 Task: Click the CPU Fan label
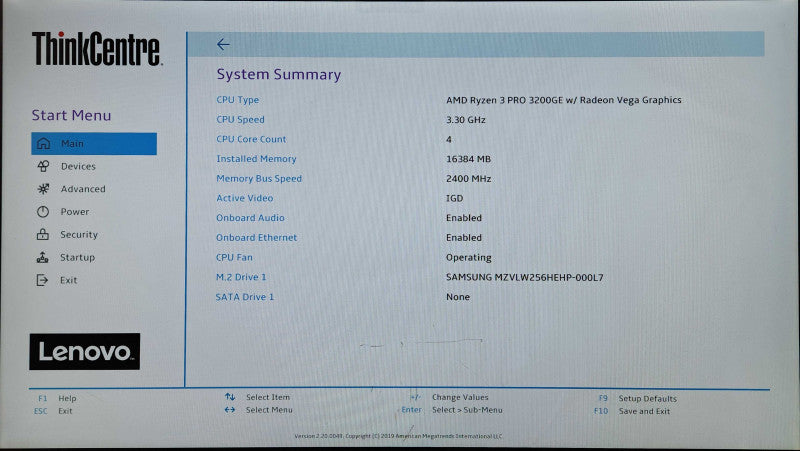pos(234,258)
